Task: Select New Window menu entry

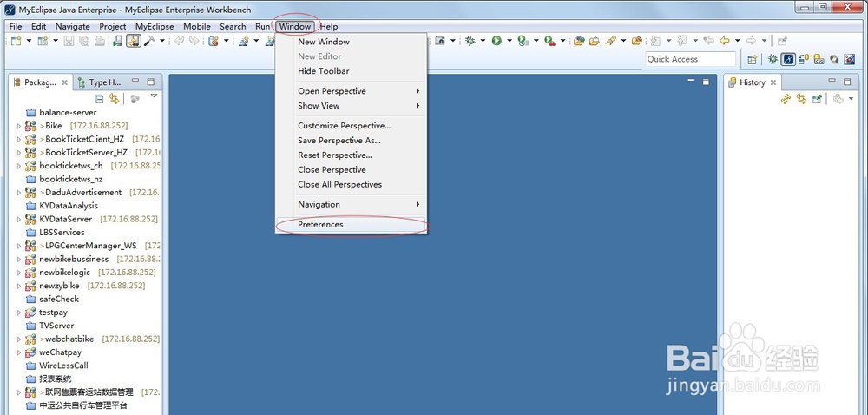Action: tap(351, 42)
